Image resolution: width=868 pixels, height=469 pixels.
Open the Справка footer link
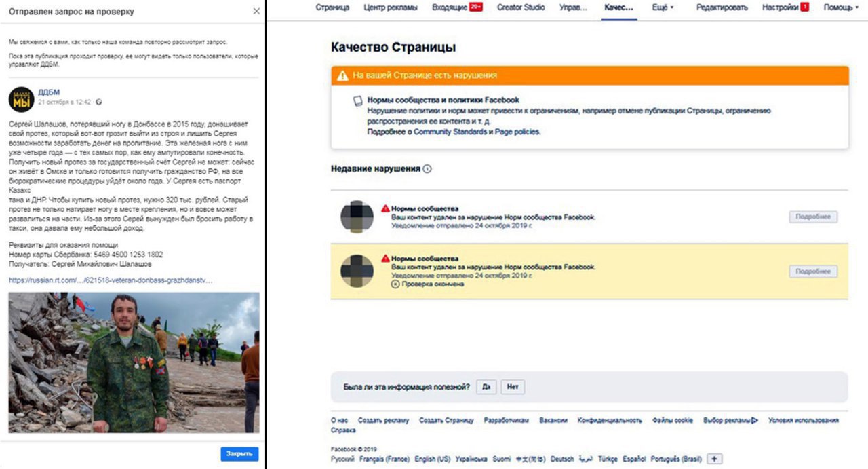[343, 430]
